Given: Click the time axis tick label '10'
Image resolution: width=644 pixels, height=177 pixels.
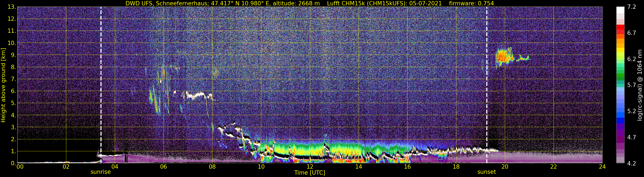Looking at the screenshot, I should coord(261,167).
